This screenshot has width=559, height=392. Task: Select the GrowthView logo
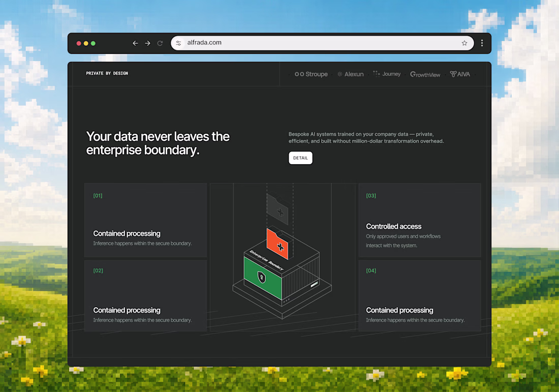[425, 74]
